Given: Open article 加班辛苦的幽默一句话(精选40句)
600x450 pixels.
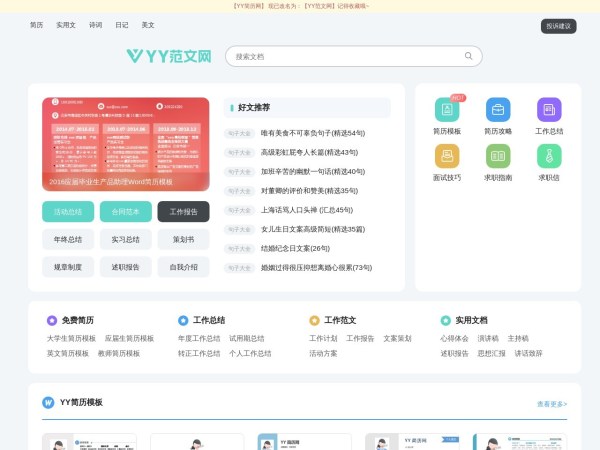Looking at the screenshot, I should pos(313,171).
